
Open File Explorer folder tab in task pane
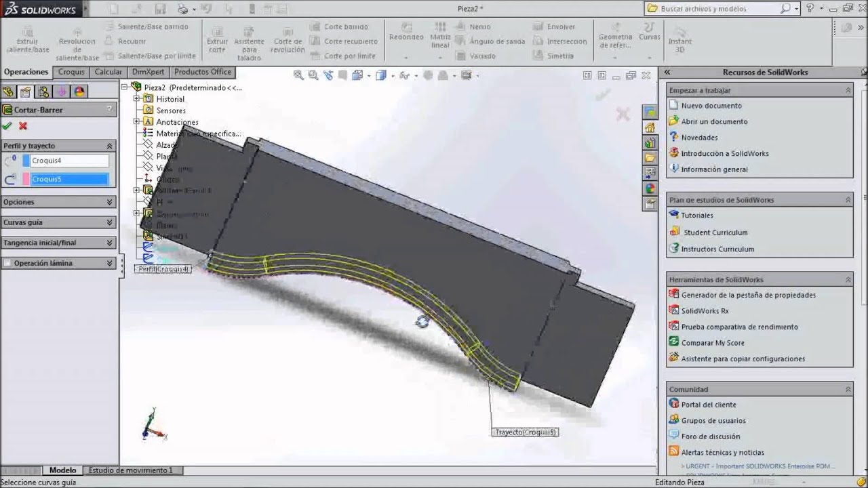(x=650, y=158)
